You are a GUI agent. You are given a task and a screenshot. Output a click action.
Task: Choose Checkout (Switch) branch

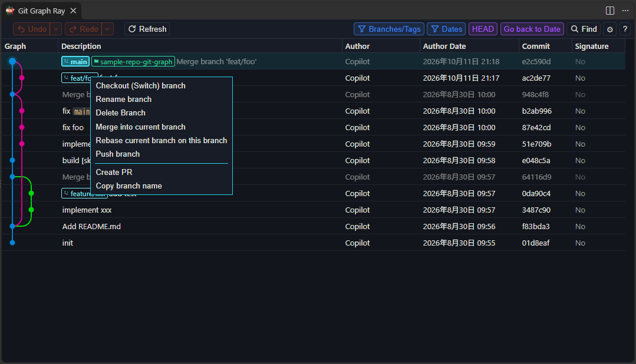[x=140, y=85]
